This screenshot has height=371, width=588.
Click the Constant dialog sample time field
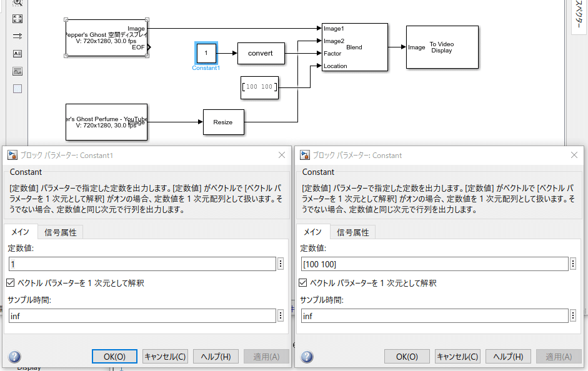tap(435, 316)
